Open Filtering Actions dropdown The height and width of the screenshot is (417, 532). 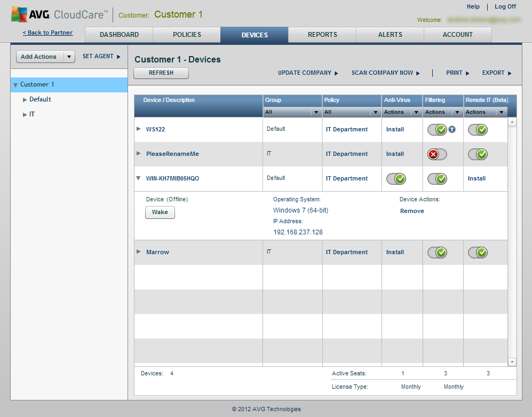[x=443, y=112]
